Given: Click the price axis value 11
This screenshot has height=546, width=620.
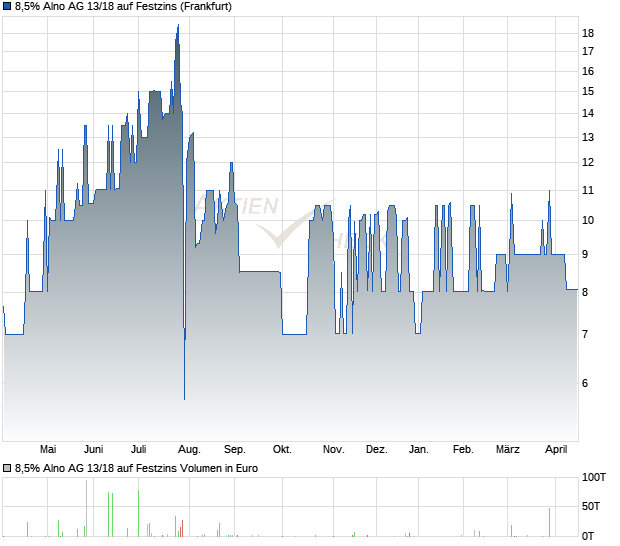Looking at the screenshot, I should pos(588,190).
